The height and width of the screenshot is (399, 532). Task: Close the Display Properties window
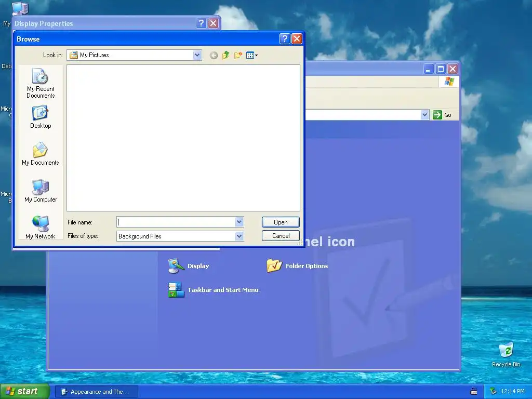pyautogui.click(x=213, y=23)
